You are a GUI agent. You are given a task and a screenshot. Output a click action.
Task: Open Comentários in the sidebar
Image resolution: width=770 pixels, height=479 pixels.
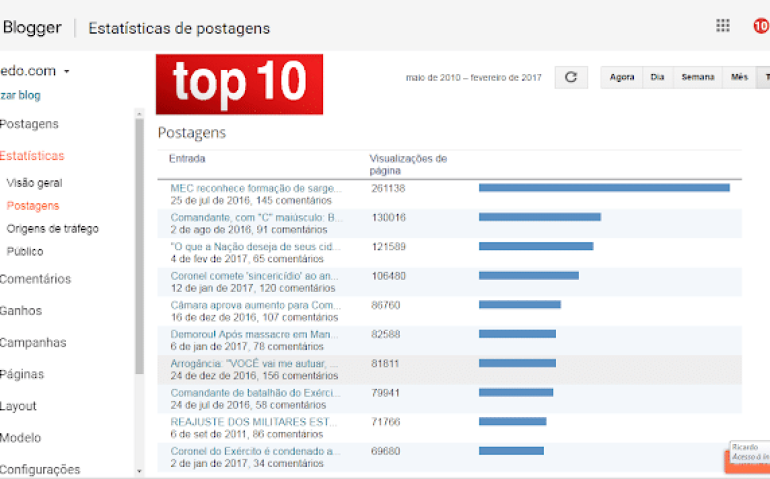pyautogui.click(x=35, y=279)
